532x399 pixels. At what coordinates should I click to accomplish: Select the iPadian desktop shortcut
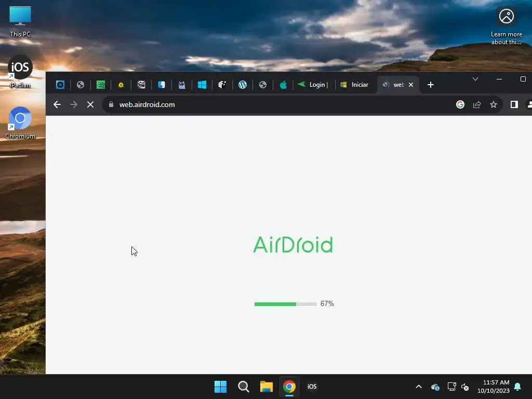(x=20, y=72)
